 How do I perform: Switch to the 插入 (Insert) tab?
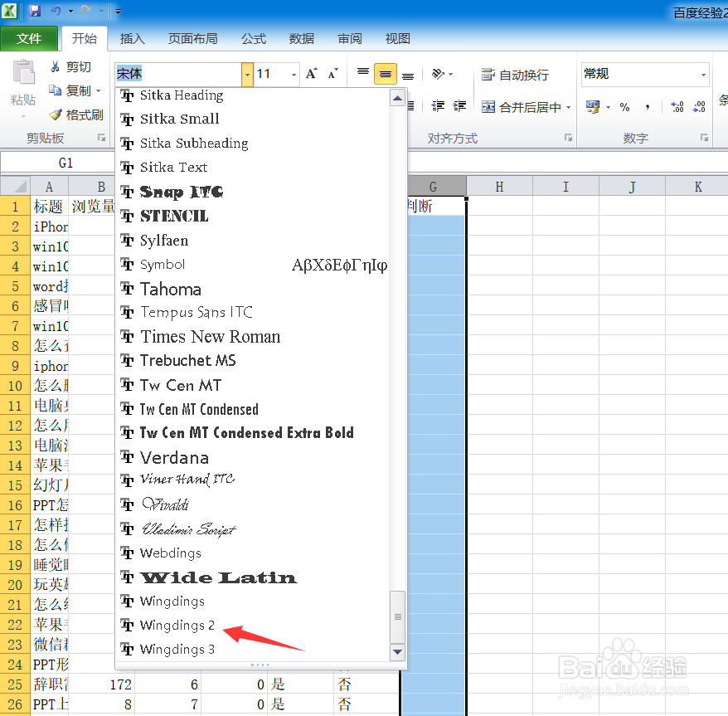(x=133, y=38)
